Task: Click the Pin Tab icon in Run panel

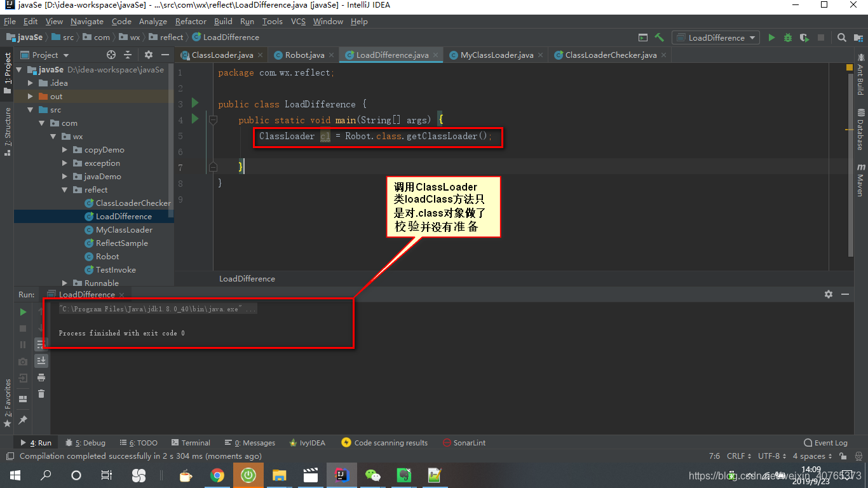Action: pyautogui.click(x=23, y=420)
